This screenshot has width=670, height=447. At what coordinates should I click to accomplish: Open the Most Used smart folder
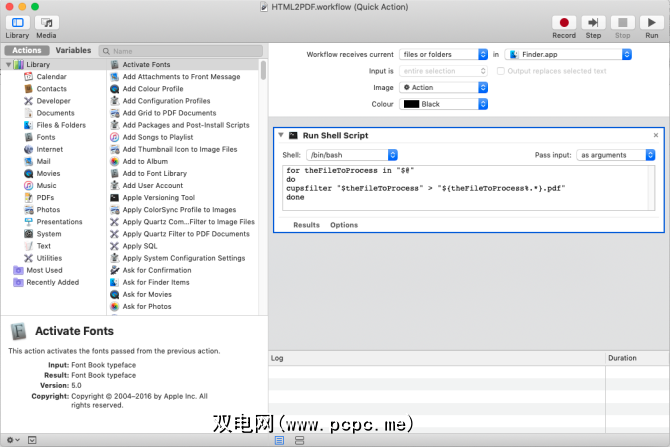point(44,270)
